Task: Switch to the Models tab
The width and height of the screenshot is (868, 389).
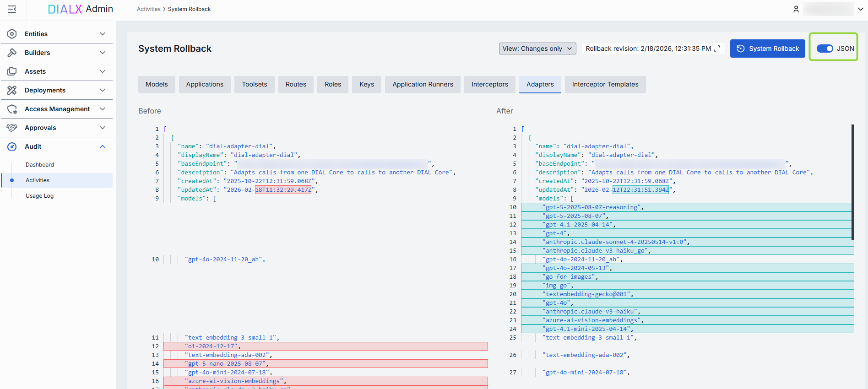Action: [157, 85]
